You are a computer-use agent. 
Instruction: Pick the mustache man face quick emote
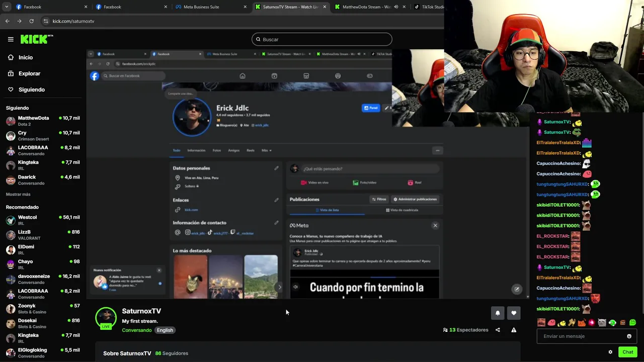click(x=541, y=322)
